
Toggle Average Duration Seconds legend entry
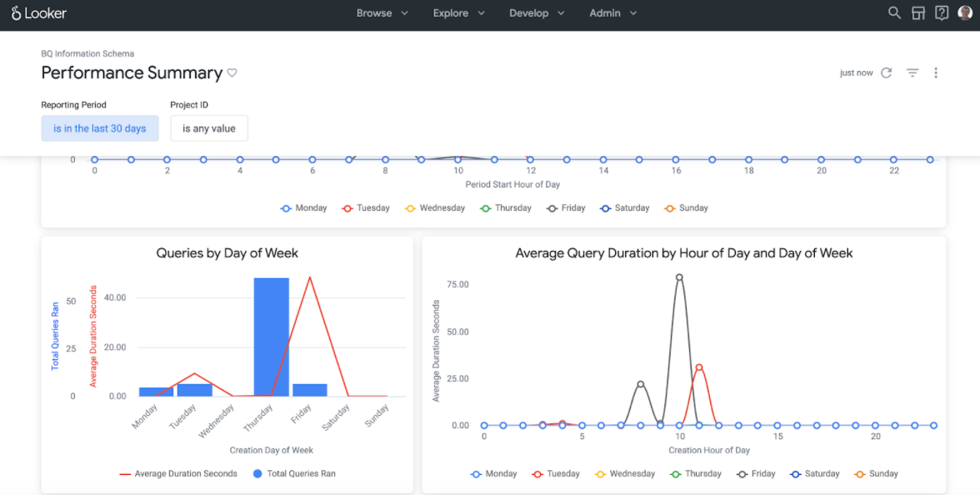point(178,473)
